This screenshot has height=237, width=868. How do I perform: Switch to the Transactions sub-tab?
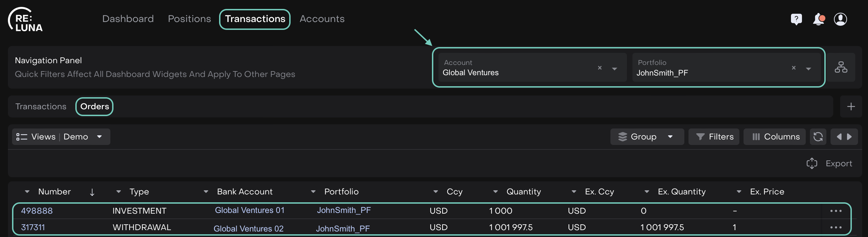41,106
